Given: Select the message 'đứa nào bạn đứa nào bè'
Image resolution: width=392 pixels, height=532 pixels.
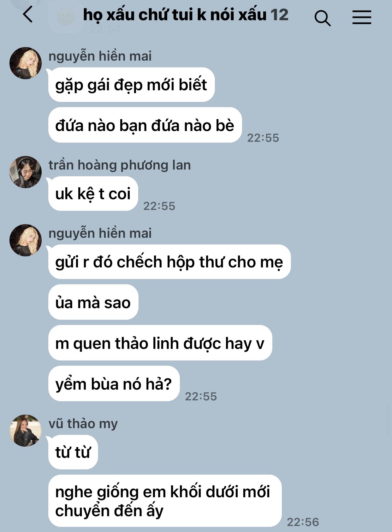Looking at the screenshot, I should (145, 125).
